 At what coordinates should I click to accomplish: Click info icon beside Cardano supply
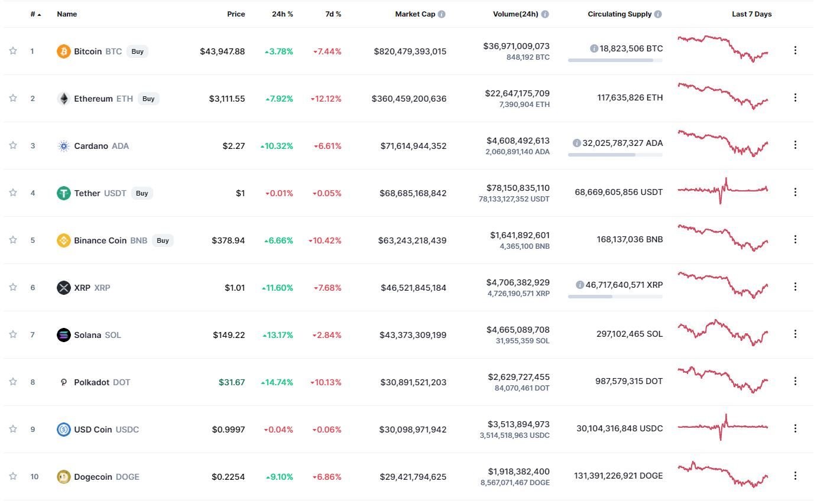pyautogui.click(x=577, y=143)
